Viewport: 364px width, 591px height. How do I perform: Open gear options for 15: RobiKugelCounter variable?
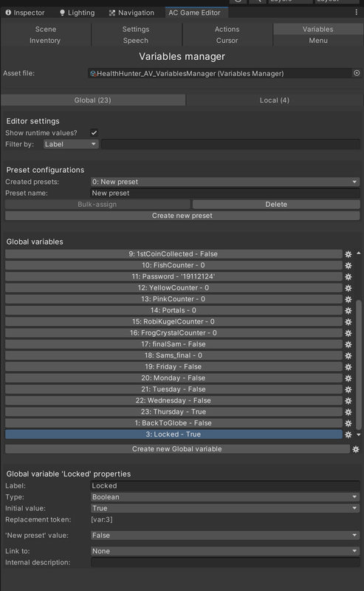pos(348,322)
